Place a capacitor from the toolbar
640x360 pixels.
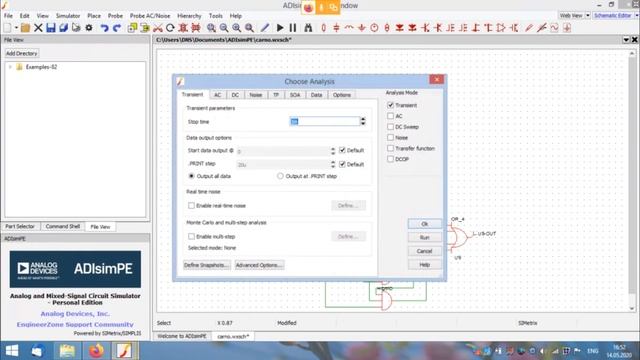point(336,28)
